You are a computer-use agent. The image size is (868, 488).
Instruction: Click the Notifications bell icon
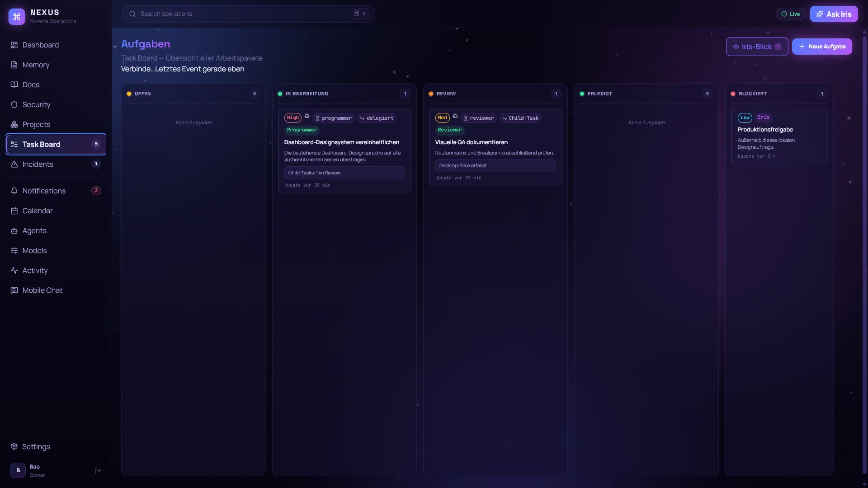(x=14, y=191)
